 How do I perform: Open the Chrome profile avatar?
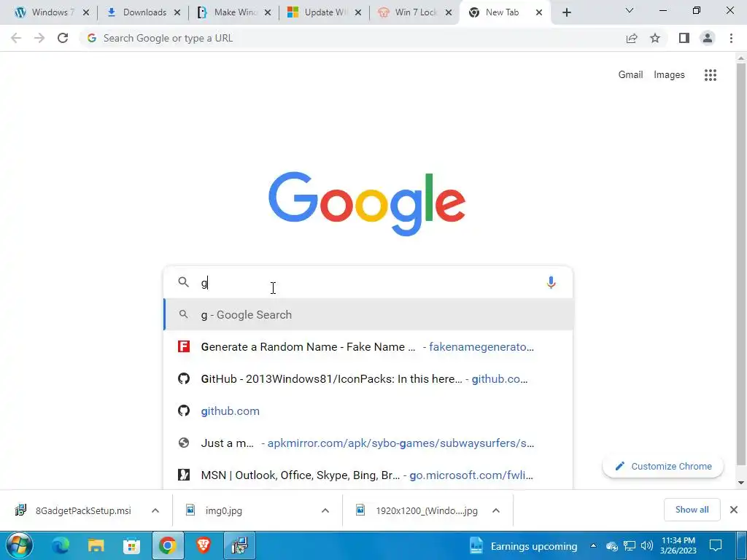pyautogui.click(x=708, y=38)
